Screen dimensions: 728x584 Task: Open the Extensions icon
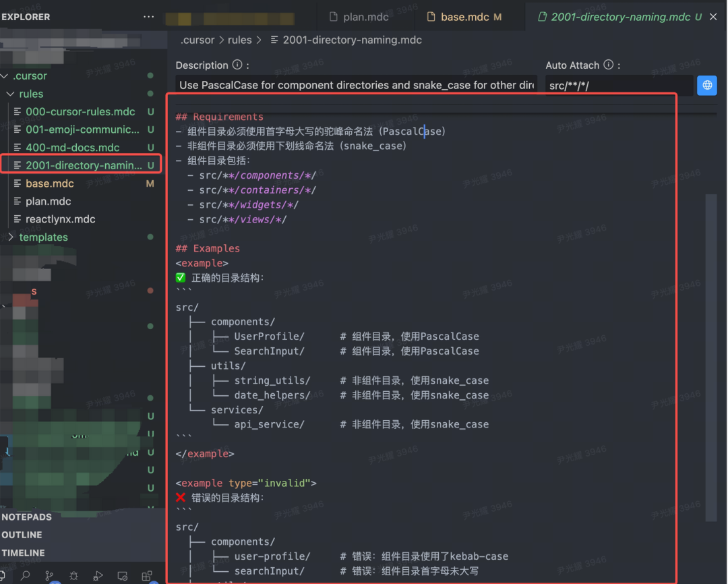point(147,576)
